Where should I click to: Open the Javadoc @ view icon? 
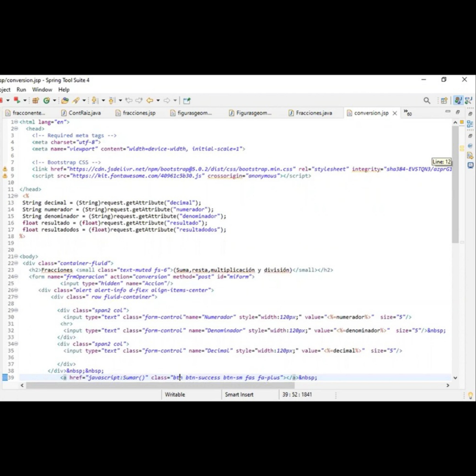pos(470,146)
